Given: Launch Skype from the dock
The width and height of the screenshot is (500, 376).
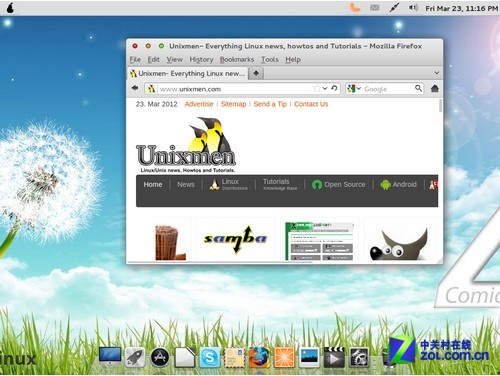Looking at the screenshot, I should 210,357.
